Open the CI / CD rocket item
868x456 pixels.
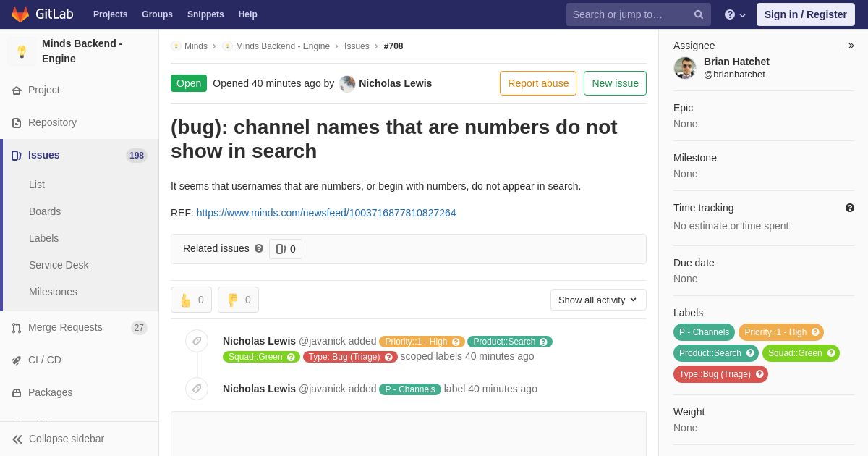click(80, 360)
